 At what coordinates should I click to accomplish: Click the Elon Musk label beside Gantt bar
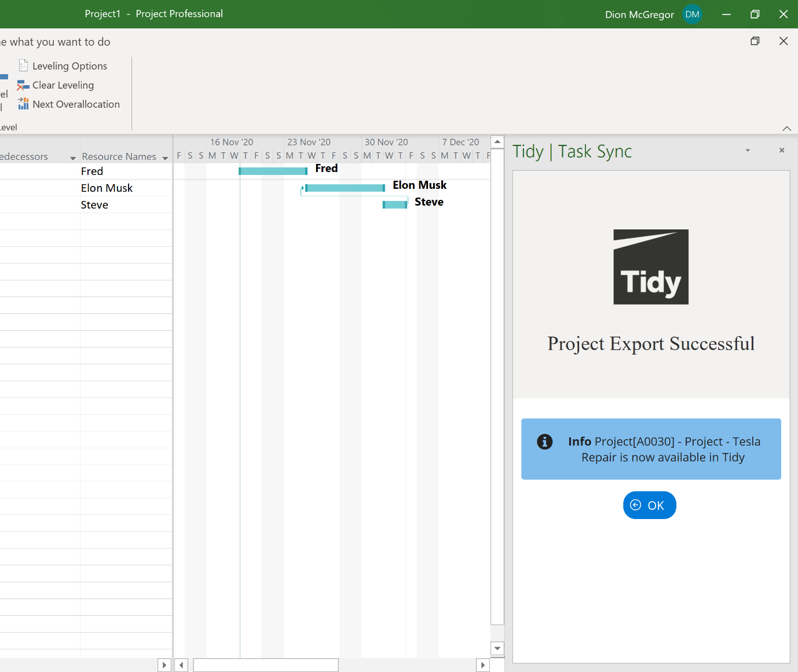point(419,185)
